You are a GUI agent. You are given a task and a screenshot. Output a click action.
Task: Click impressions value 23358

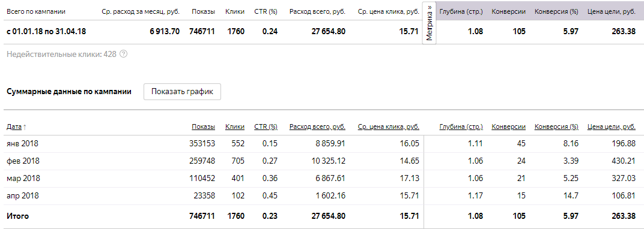point(204,196)
